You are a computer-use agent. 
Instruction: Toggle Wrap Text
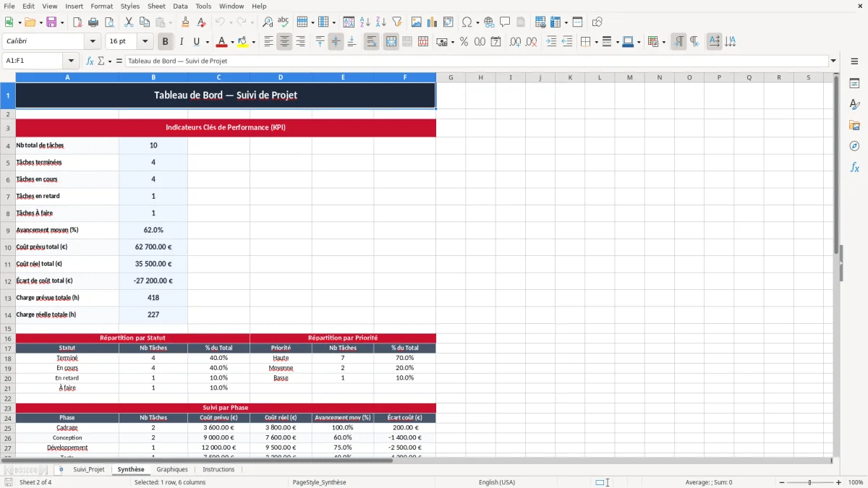tap(371, 42)
